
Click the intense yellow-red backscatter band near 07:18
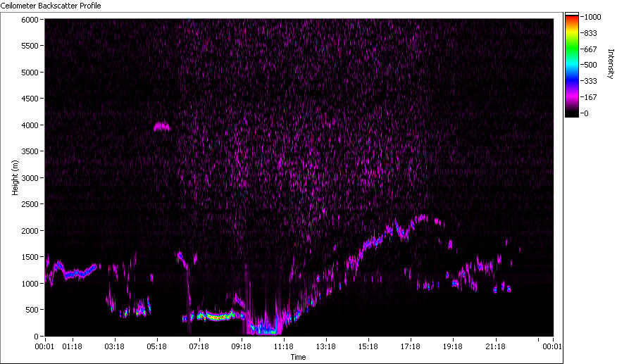pyautogui.click(x=217, y=316)
